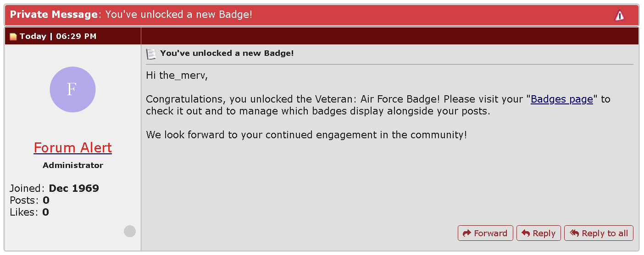Forward this private message
The image size is (644, 255).
point(485,233)
